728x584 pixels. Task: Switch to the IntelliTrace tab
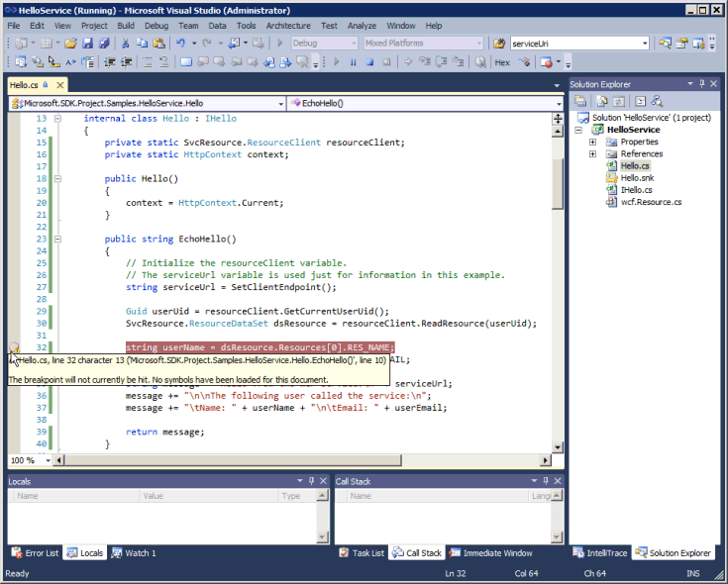(x=600, y=553)
